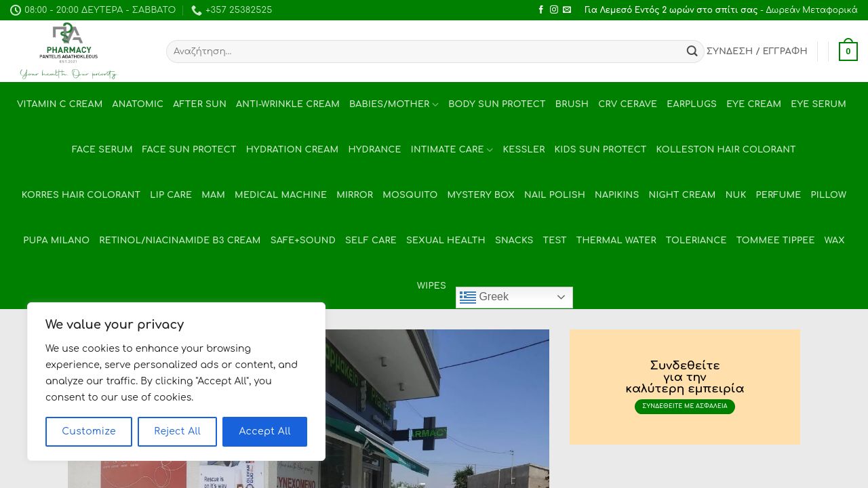Viewport: 868px width, 488px height.
Task: Expand the INTIMATE CARE menu chevron
Action: click(x=490, y=150)
